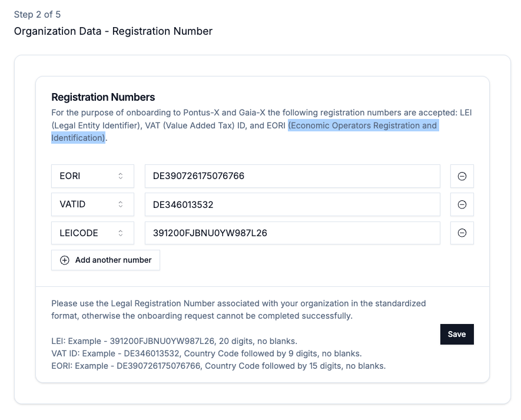Click the minus icon beside LEICODE row

click(x=462, y=233)
